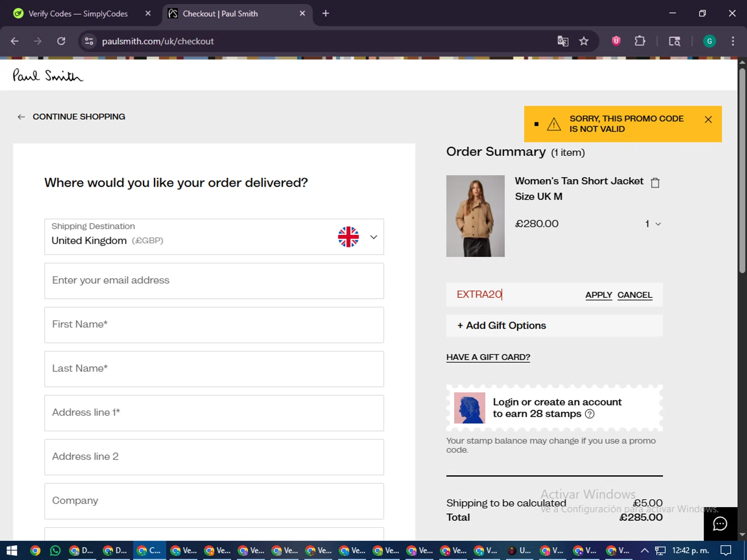Open the Have a Gift Card link

(488, 357)
